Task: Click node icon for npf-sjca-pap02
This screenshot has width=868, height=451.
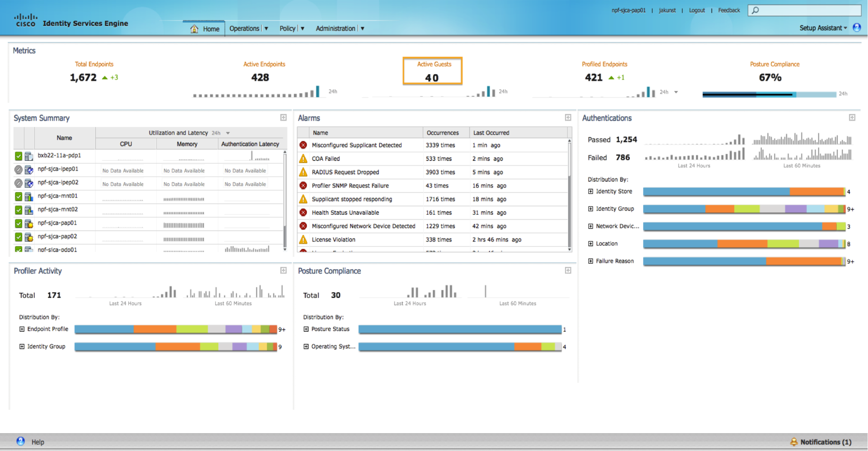Action: point(29,237)
